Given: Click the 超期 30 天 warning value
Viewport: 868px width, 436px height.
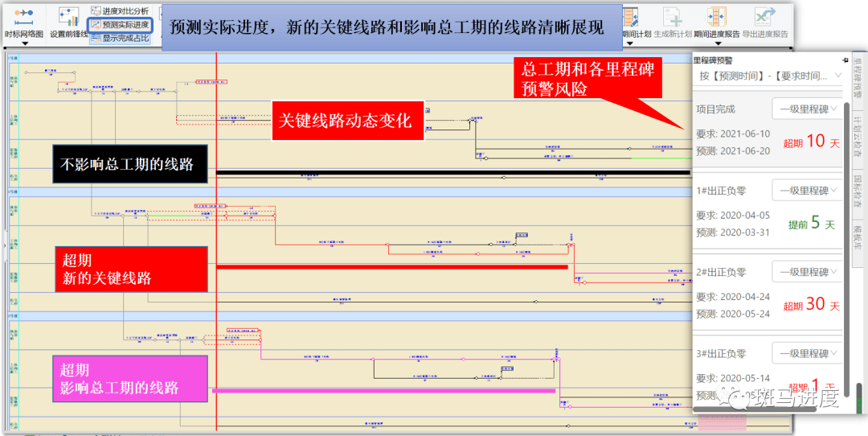Looking at the screenshot, I should pos(811,305).
